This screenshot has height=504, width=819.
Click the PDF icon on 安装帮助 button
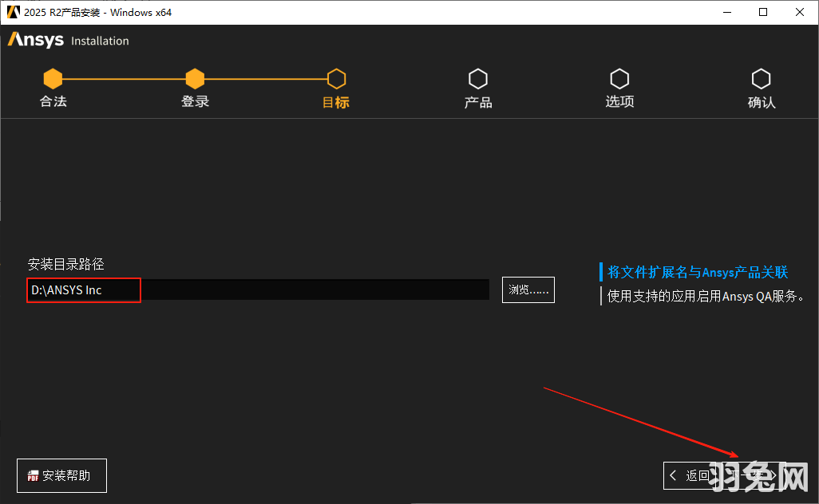pyautogui.click(x=33, y=475)
